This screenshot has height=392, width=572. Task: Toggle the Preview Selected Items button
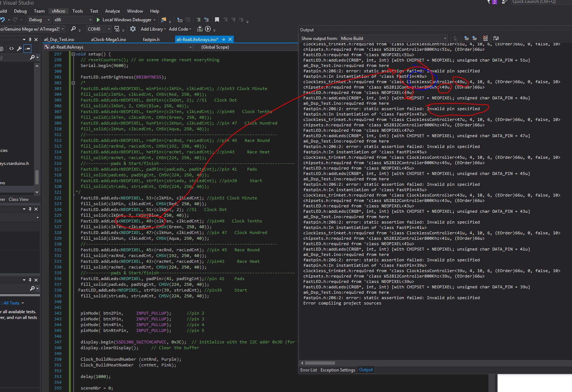tap(28, 49)
